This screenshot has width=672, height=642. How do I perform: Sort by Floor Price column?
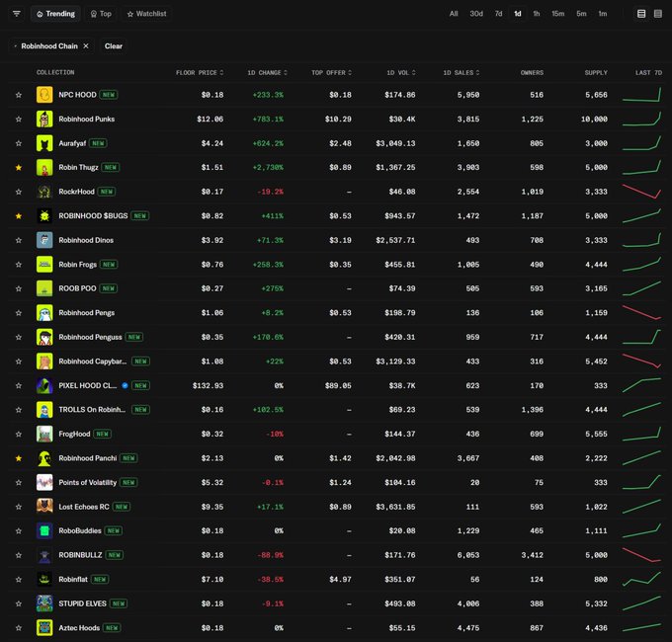tap(200, 72)
